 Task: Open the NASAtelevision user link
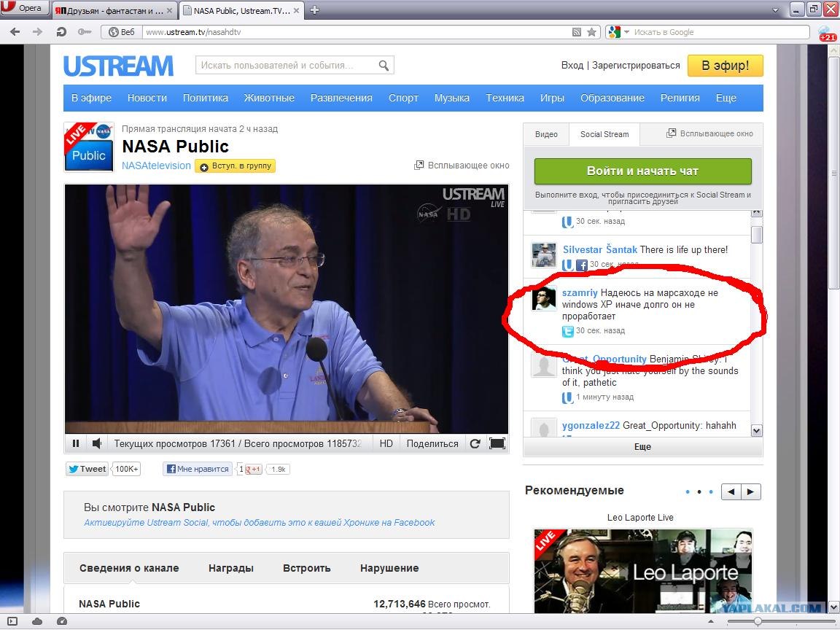tap(156, 166)
